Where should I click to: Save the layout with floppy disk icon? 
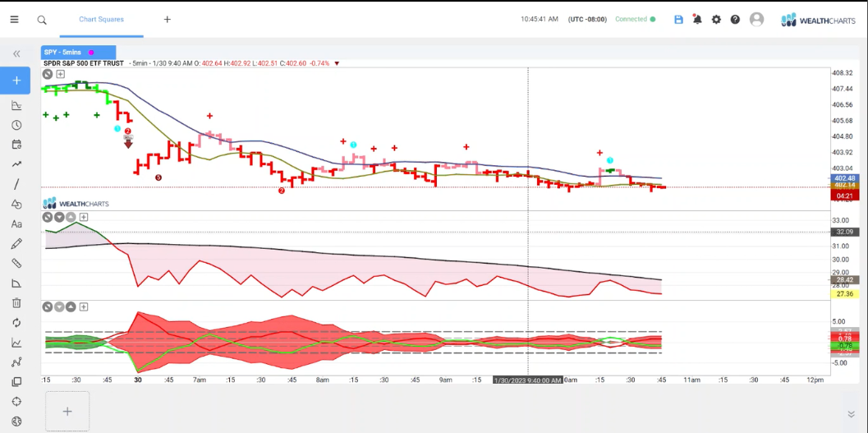click(x=678, y=20)
